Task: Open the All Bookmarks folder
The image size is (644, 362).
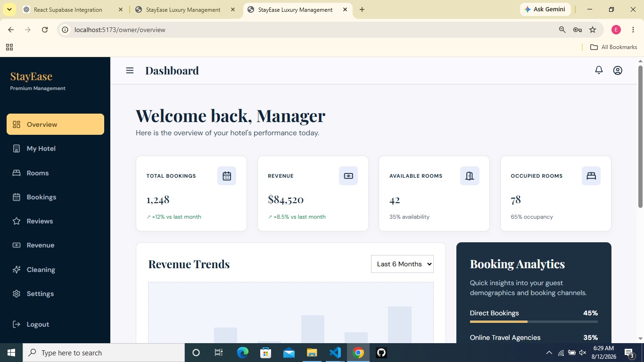Action: coord(613,47)
